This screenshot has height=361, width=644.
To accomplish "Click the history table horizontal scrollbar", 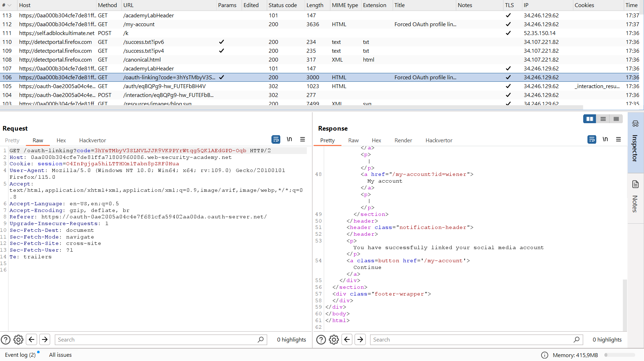I will (x=292, y=107).
